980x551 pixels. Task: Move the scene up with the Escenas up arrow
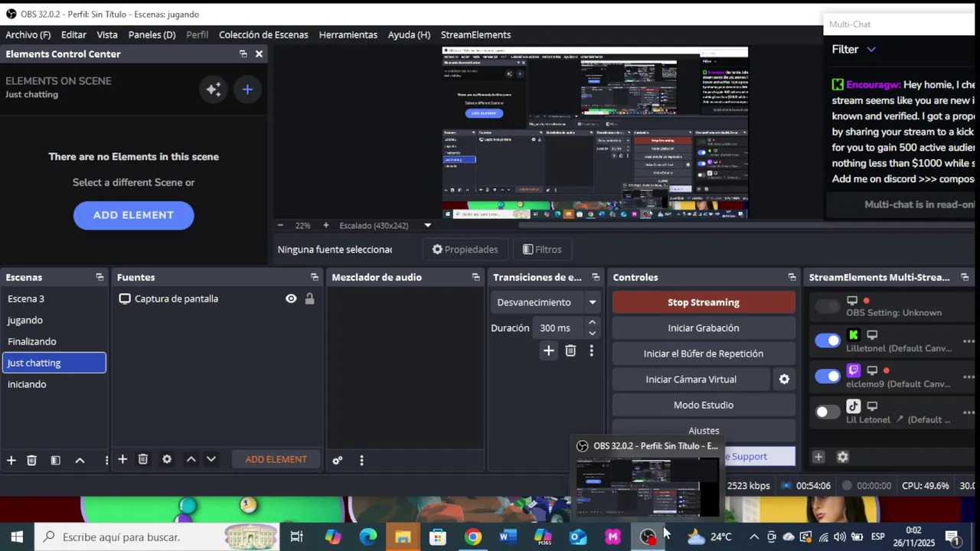[80, 460]
